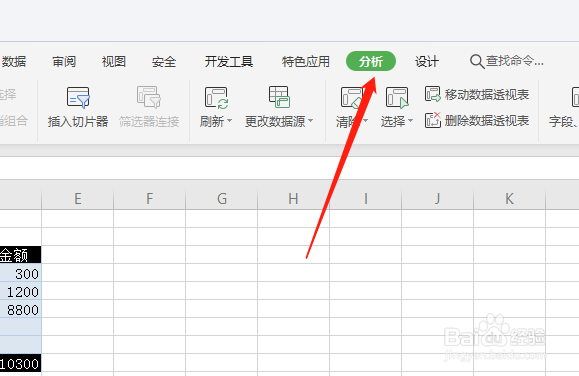Open the 开发工具 tab
Screen dimensions: 579x376
(229, 61)
